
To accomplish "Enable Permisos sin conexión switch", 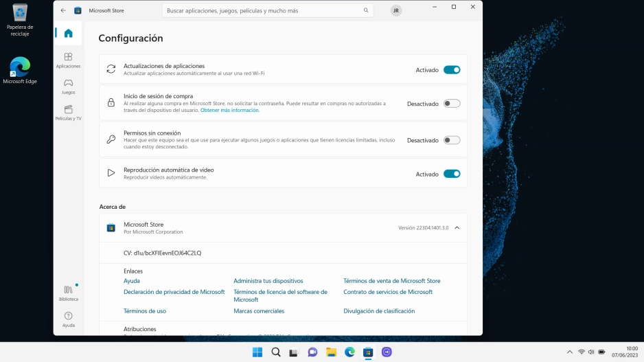I will pyautogui.click(x=452, y=140).
